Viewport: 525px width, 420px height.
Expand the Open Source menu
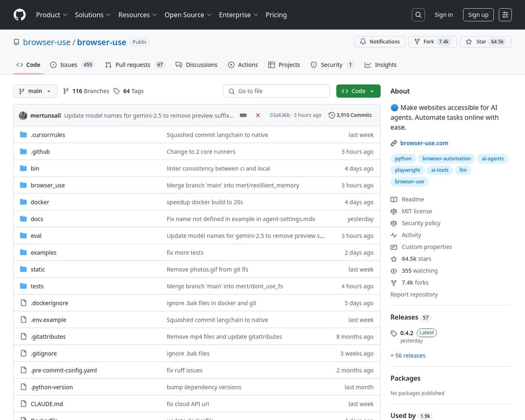click(188, 15)
